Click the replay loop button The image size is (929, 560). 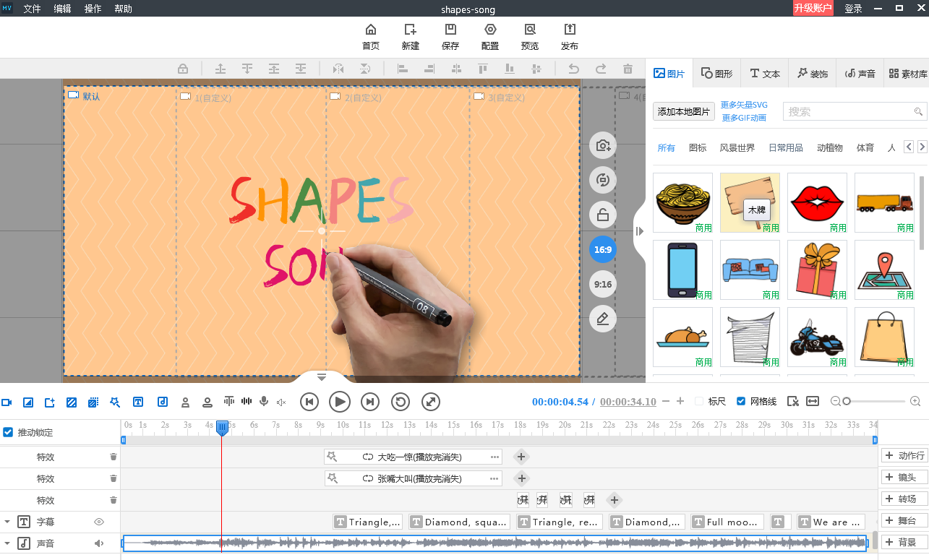pos(401,401)
